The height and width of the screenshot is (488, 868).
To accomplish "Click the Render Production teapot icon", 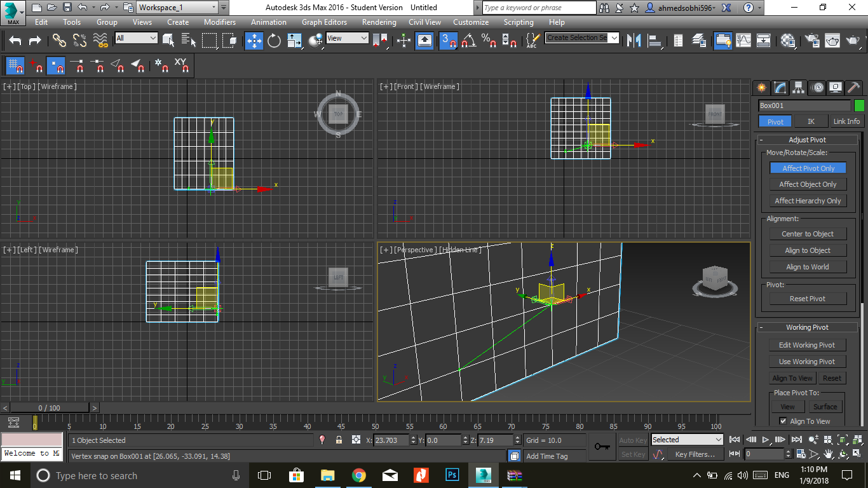I will click(x=852, y=41).
